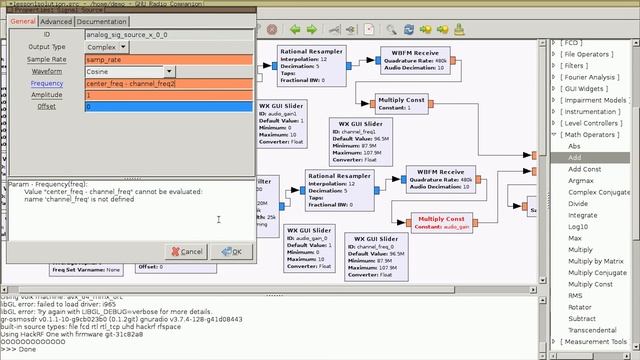Select the red Multiply Const audio_gain block
Viewport: 640px width, 360px height.
click(x=442, y=223)
